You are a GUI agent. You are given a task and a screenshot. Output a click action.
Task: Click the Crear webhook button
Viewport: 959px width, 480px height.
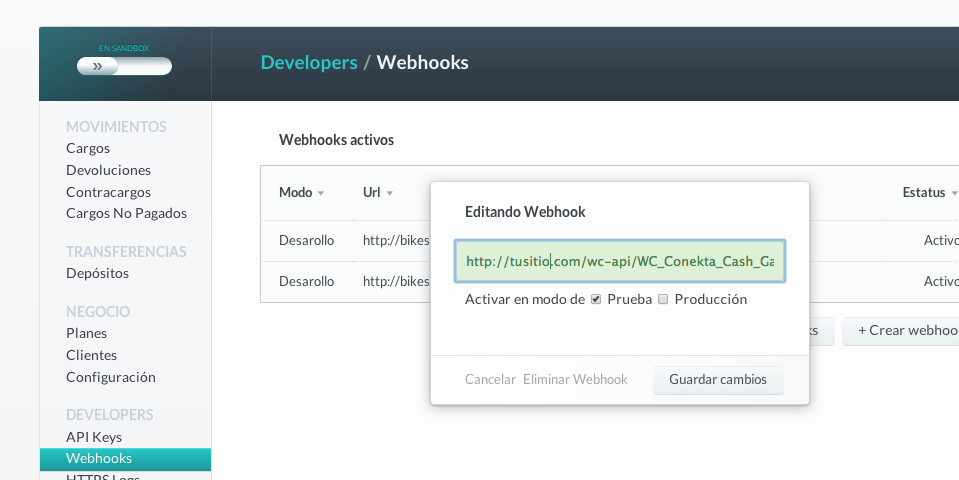coord(900,331)
